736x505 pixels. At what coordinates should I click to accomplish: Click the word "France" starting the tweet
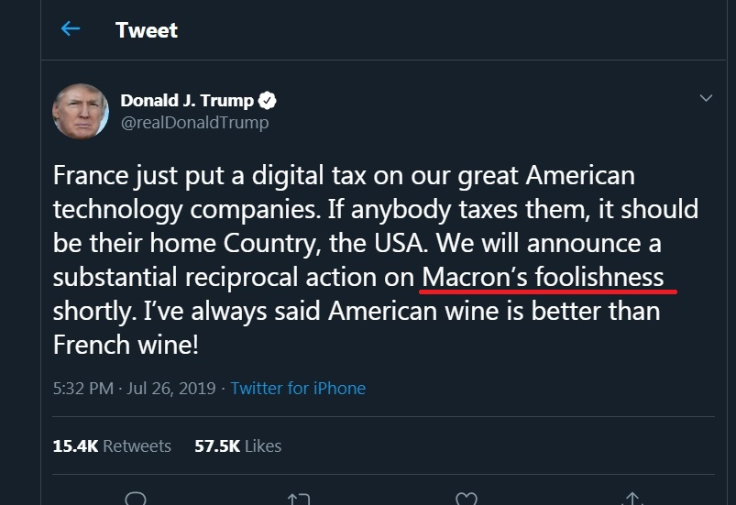91,176
